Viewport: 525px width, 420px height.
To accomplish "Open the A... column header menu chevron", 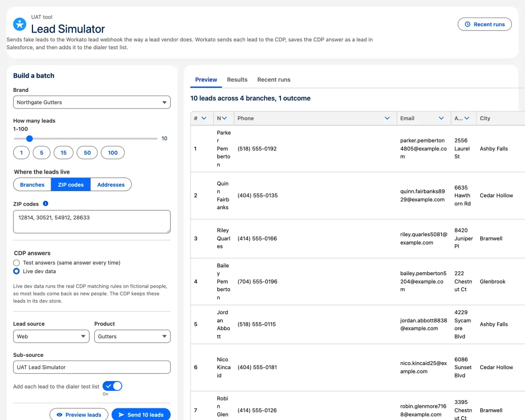I will point(467,118).
